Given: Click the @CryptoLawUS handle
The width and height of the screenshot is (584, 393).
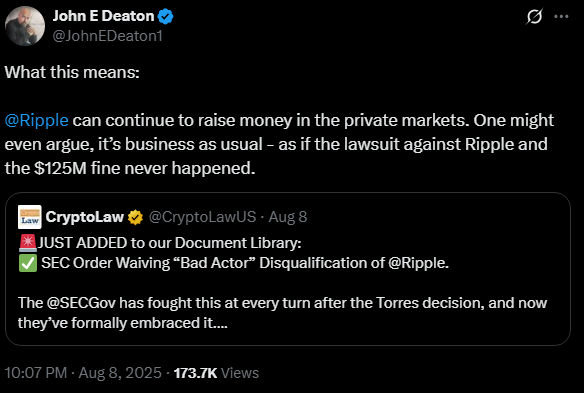Looking at the screenshot, I should pos(202,217).
